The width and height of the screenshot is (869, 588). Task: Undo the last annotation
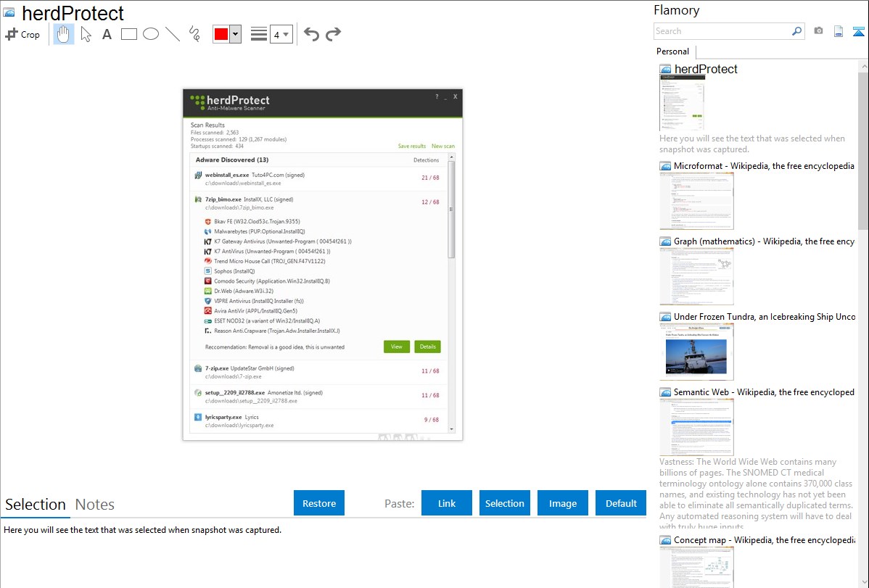[x=311, y=34]
